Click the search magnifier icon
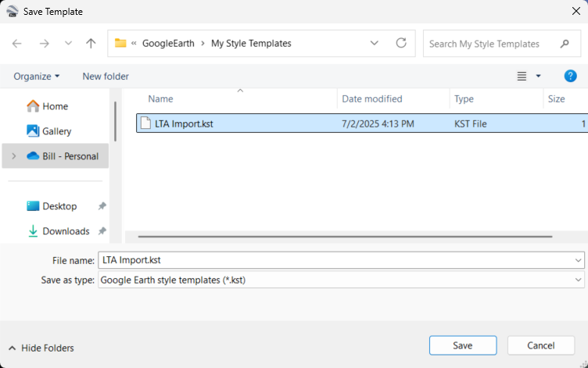The image size is (588, 368). [x=565, y=44]
